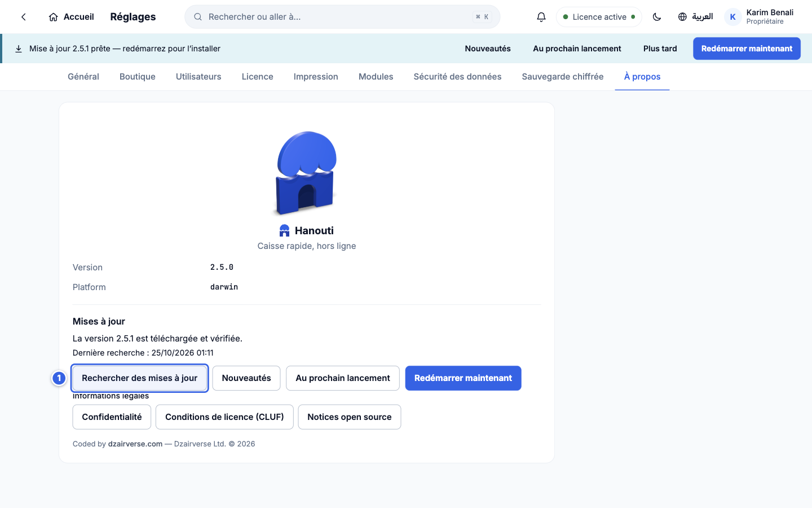Screen dimensions: 812x508
Task: View Notices open source
Action: [x=350, y=417]
